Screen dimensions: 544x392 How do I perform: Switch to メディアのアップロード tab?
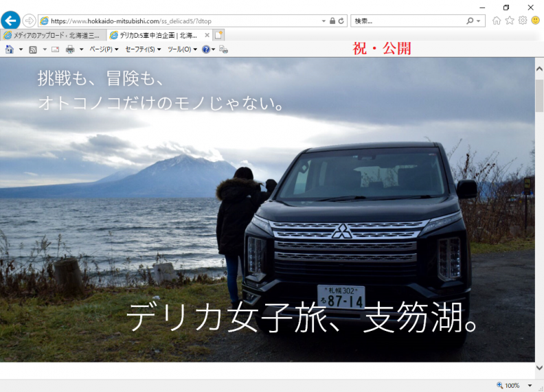pos(52,36)
